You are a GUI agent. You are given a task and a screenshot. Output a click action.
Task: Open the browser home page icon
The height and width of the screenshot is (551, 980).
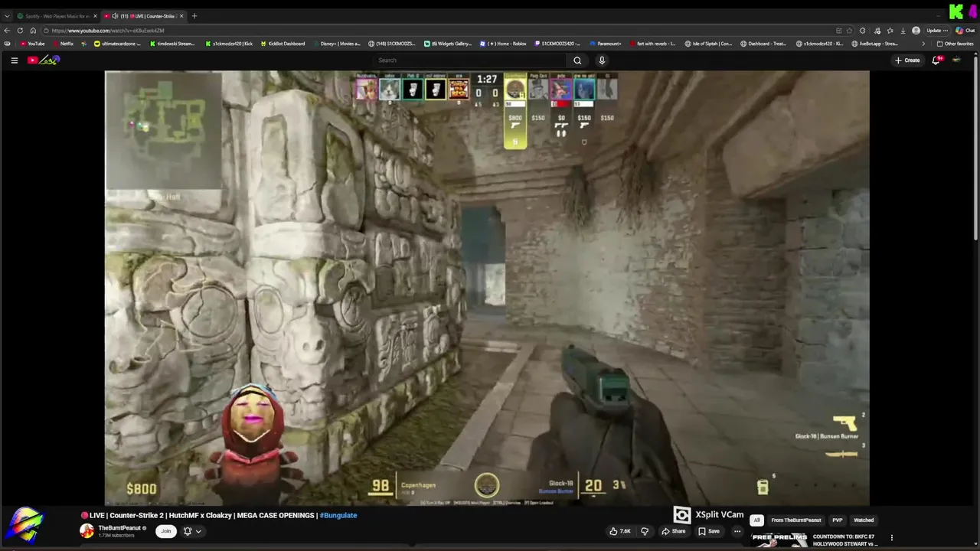tap(33, 31)
